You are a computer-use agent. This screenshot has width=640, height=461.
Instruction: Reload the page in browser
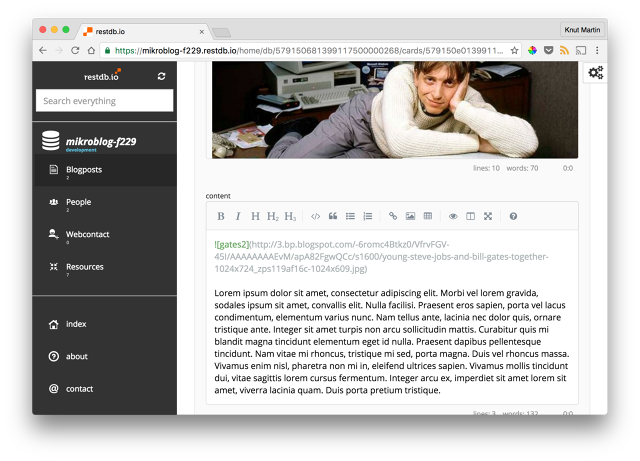[75, 50]
